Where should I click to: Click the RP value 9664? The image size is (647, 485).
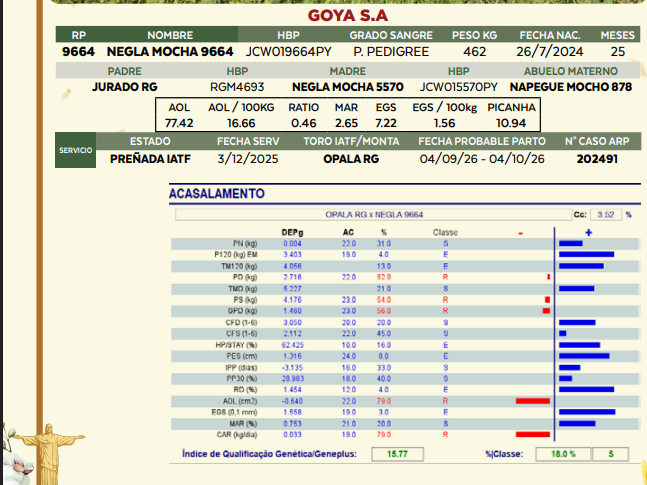[x=78, y=52]
